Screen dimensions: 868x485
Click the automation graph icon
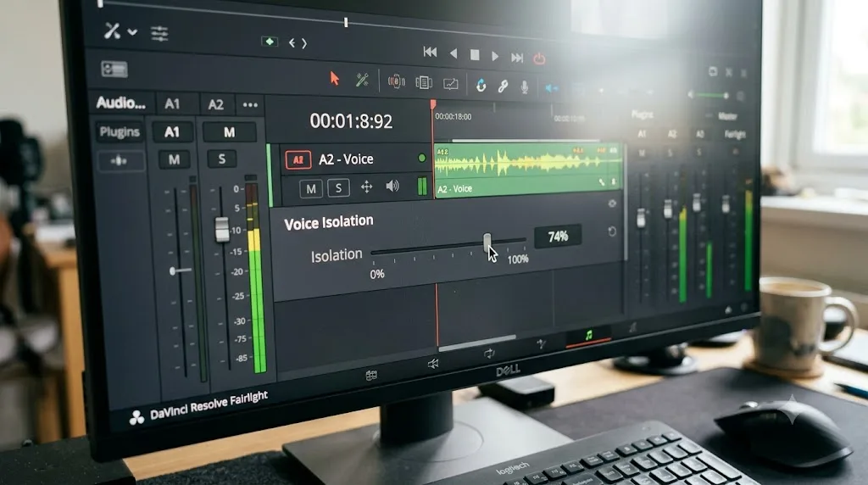[x=451, y=84]
